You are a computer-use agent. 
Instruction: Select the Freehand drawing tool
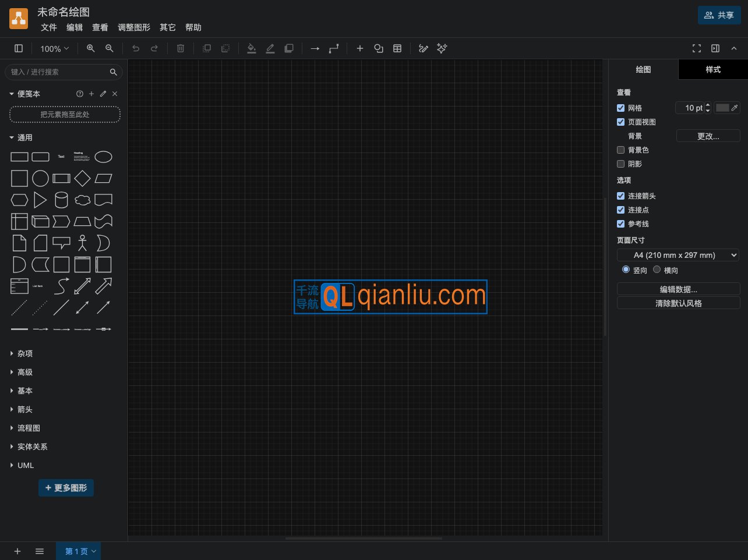click(424, 48)
